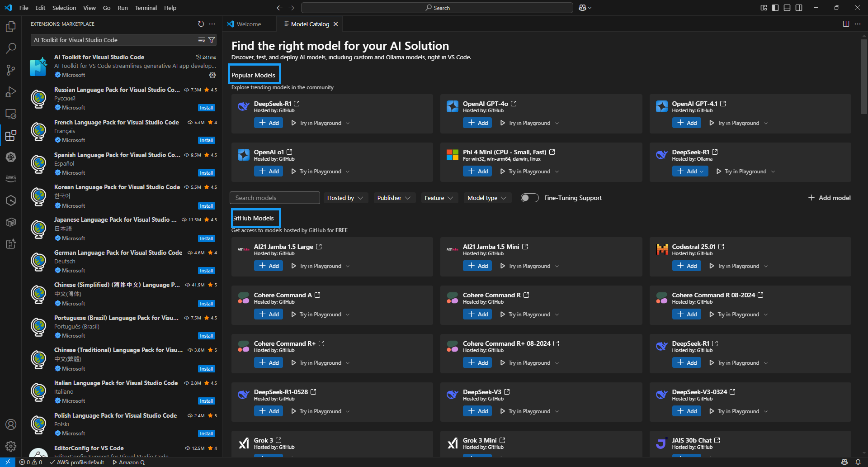Open the Customize Layout control
This screenshot has height=467, width=868.
[764, 8]
